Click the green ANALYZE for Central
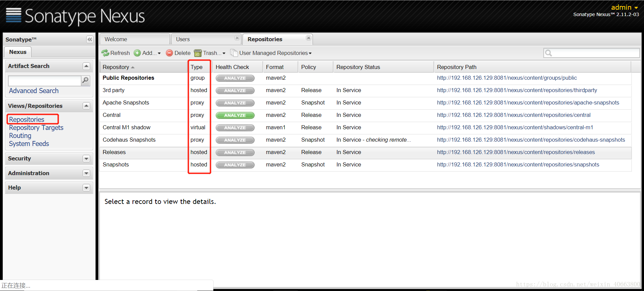 click(x=235, y=115)
